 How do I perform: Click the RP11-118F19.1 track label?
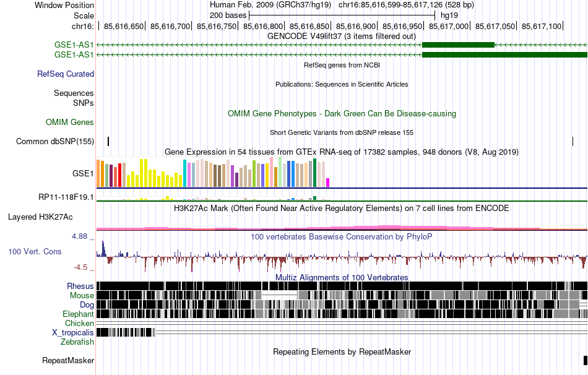click(66, 197)
